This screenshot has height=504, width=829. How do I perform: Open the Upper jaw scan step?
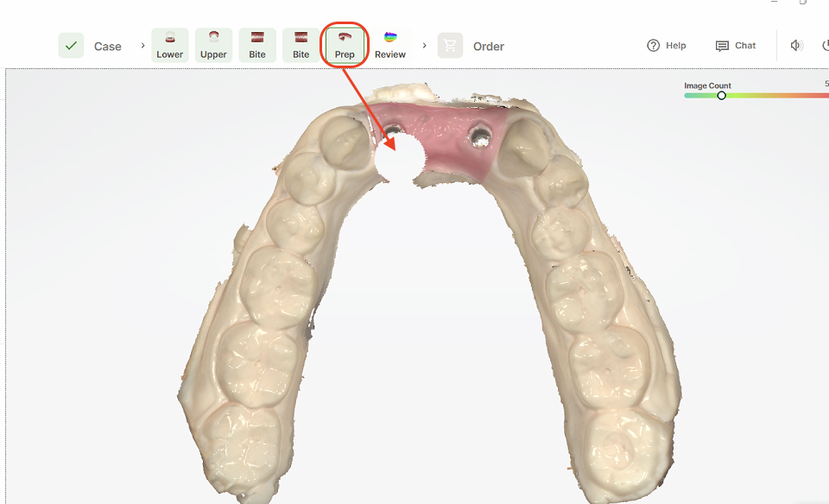click(213, 45)
